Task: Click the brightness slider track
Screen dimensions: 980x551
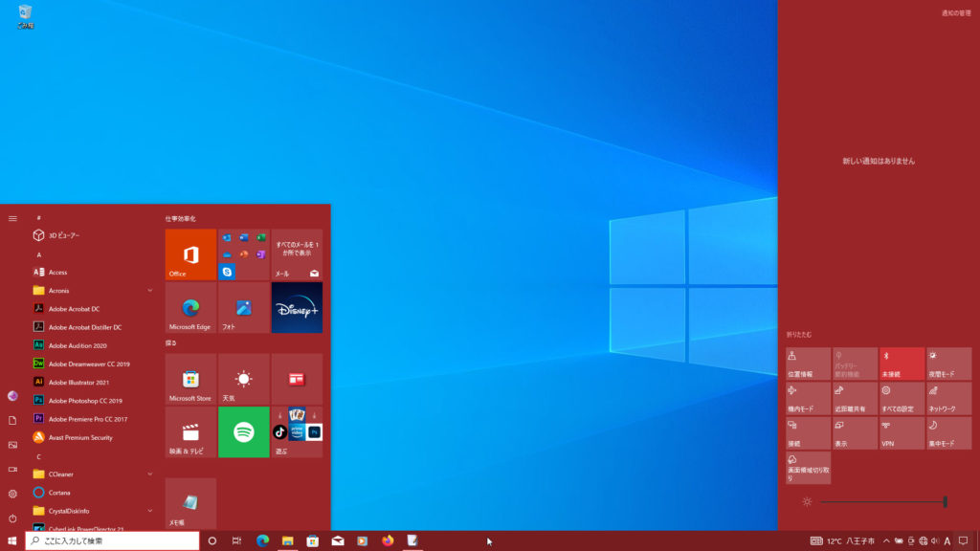Action: coord(880,501)
